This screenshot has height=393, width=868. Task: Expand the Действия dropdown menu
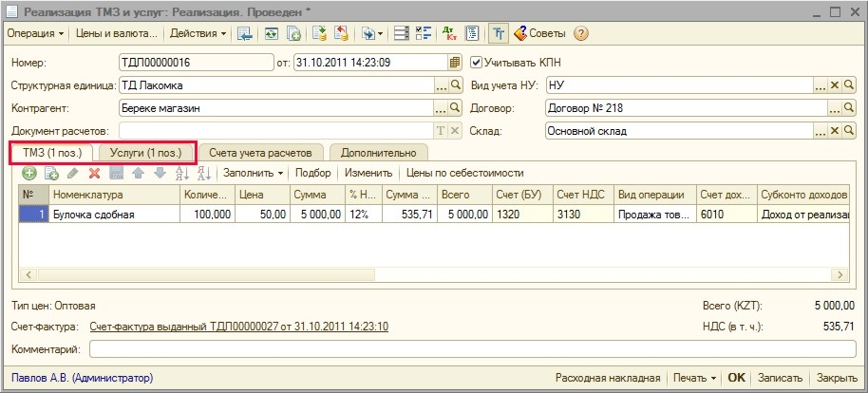click(198, 33)
